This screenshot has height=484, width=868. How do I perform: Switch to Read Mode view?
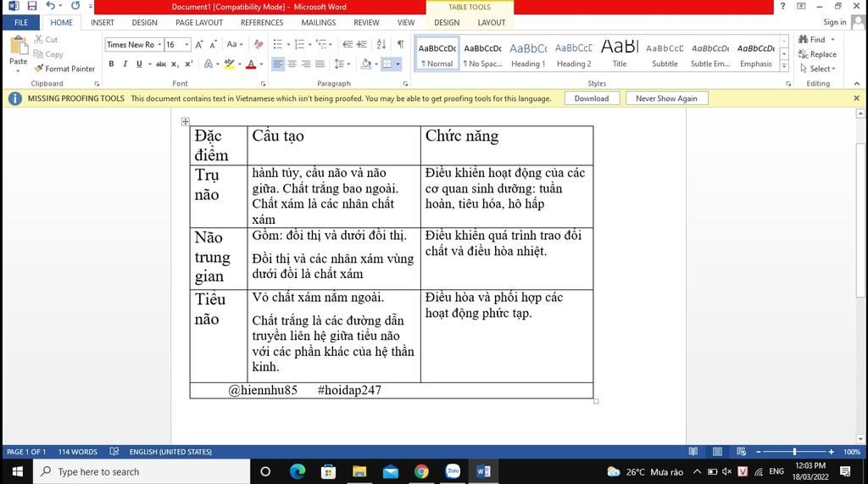[693, 451]
